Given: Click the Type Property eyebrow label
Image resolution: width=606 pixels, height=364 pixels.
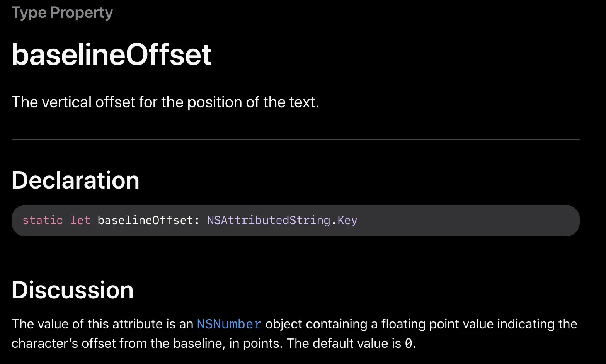Looking at the screenshot, I should 62,13.
